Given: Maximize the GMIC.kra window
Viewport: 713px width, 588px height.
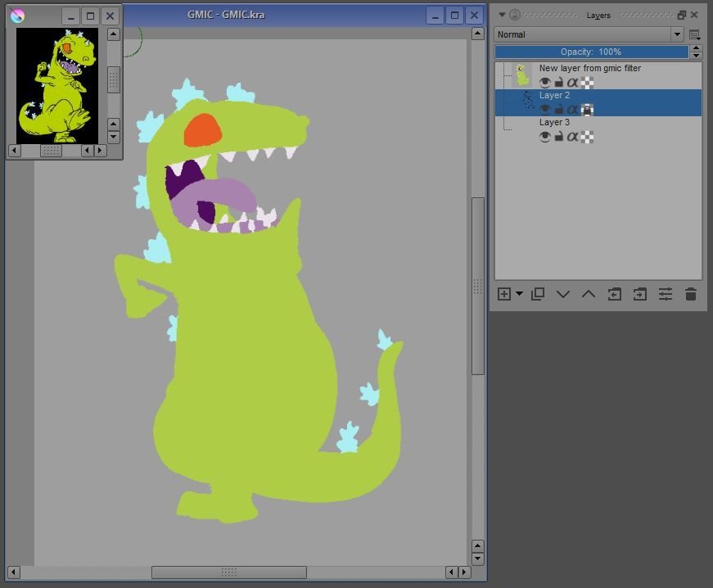Looking at the screenshot, I should [454, 16].
